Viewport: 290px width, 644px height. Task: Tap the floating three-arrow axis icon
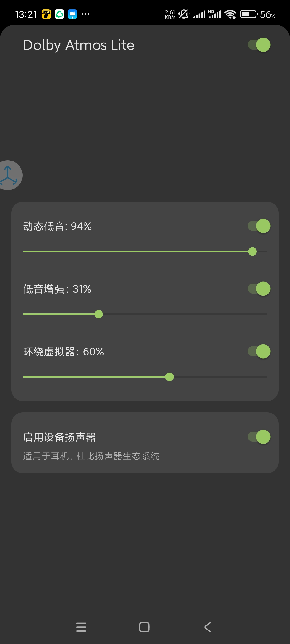pos(9,175)
